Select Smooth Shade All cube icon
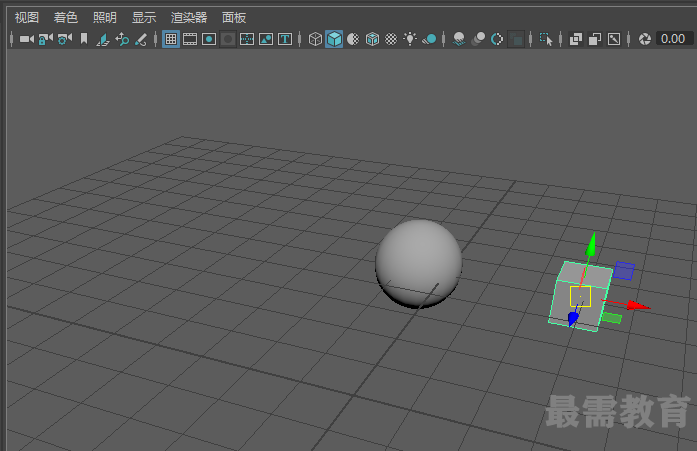697x451 pixels. pyautogui.click(x=334, y=39)
